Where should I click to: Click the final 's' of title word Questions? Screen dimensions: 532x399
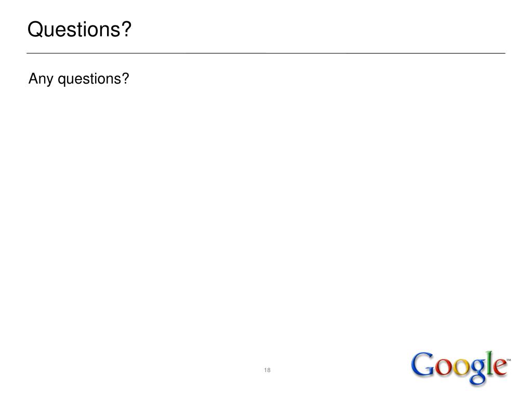pyautogui.click(x=115, y=31)
